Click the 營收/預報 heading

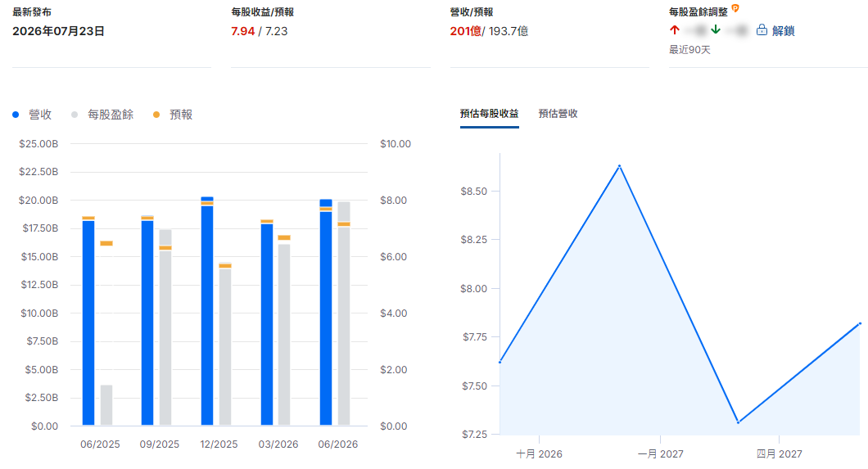472,12
